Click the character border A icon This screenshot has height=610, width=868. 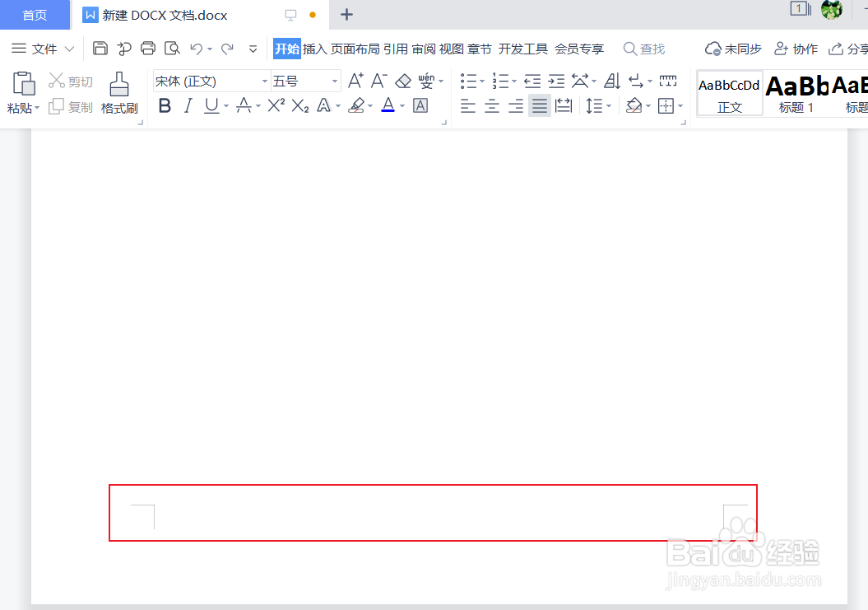(x=420, y=106)
